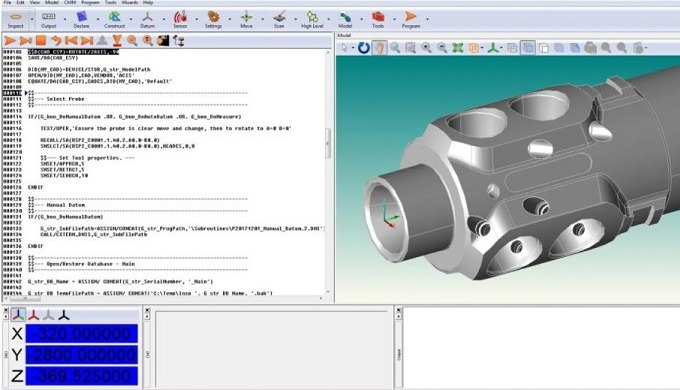Click the black-and-orange camera icon
The width and height of the screenshot is (680, 390).
tap(163, 41)
